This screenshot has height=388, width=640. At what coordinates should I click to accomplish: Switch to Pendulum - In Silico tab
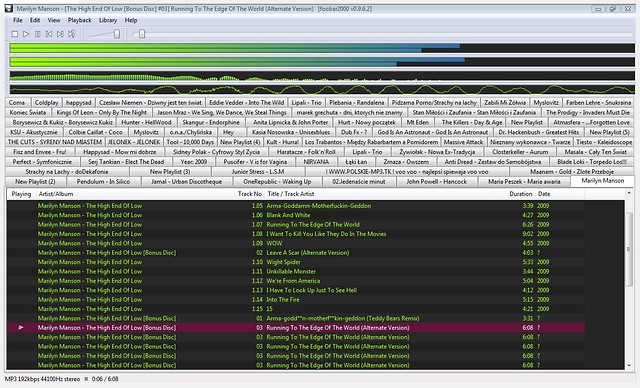[103, 182]
